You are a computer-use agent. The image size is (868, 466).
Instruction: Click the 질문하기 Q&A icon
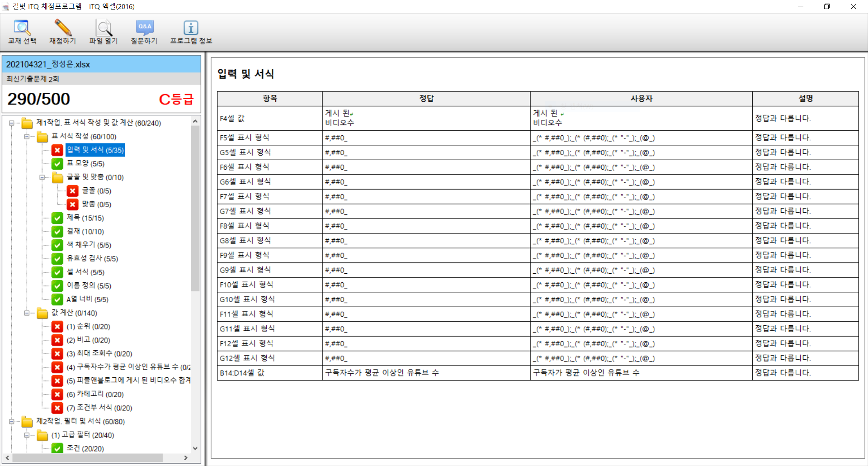(144, 29)
